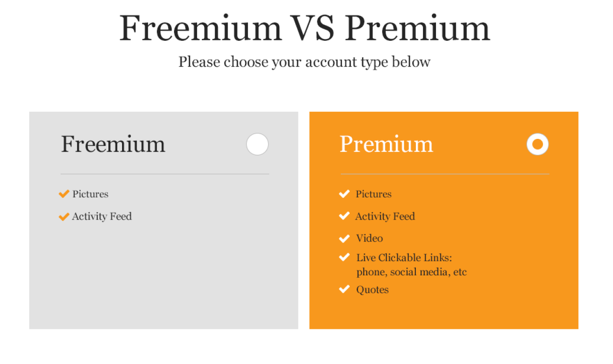
Task: Click the Quotes feature in Premium list
Action: click(372, 289)
